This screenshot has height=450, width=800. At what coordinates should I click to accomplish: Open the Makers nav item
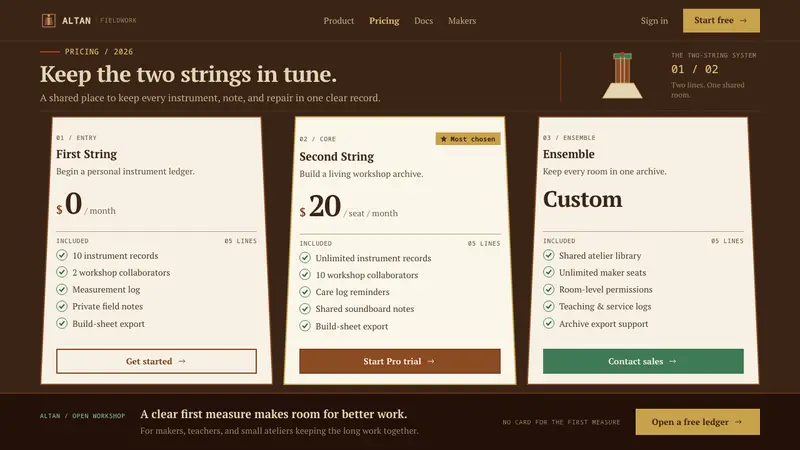tap(462, 21)
